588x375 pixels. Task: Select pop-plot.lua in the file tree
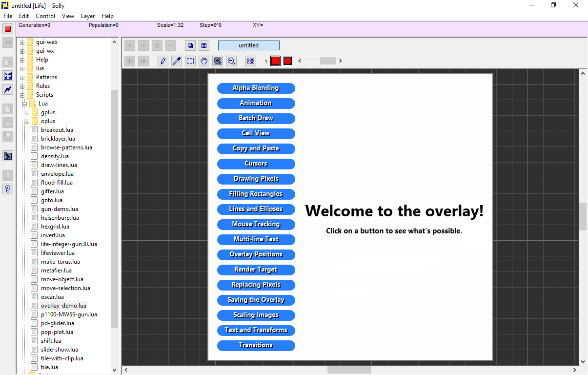click(57, 332)
